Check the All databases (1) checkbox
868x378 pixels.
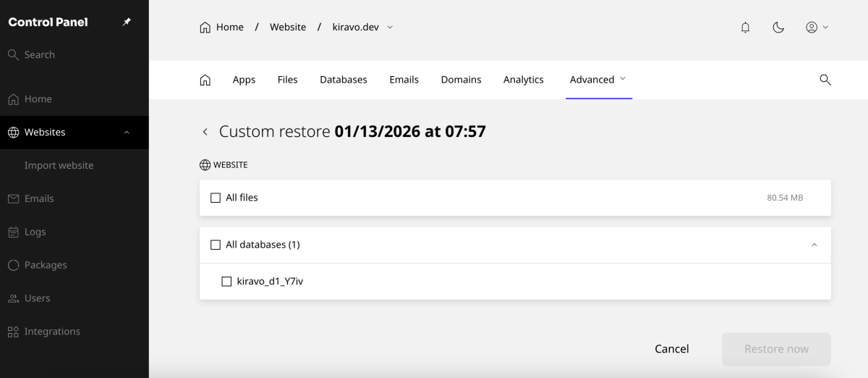[x=216, y=245]
